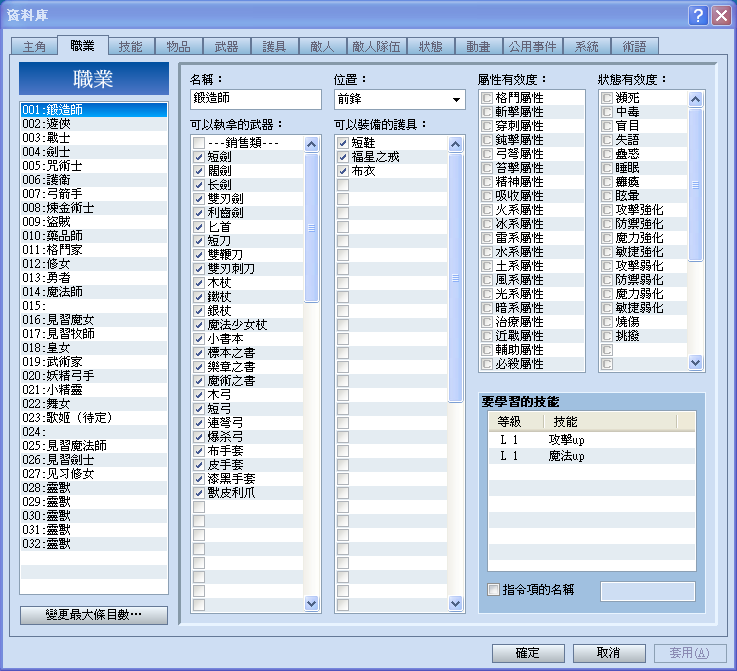The height and width of the screenshot is (671, 737).
Task: Enable the 指令項的名稱 checkbox
Action: point(493,589)
